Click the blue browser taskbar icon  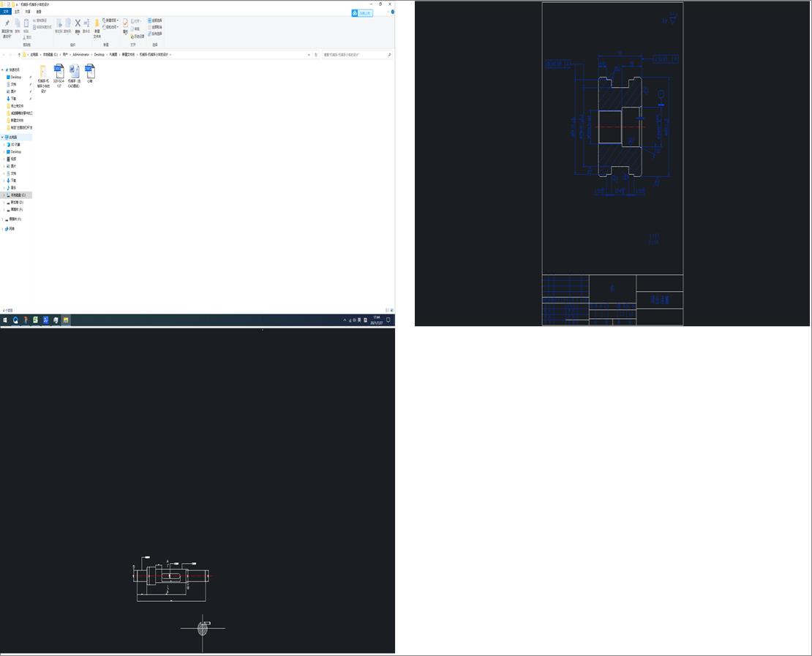tap(15, 320)
